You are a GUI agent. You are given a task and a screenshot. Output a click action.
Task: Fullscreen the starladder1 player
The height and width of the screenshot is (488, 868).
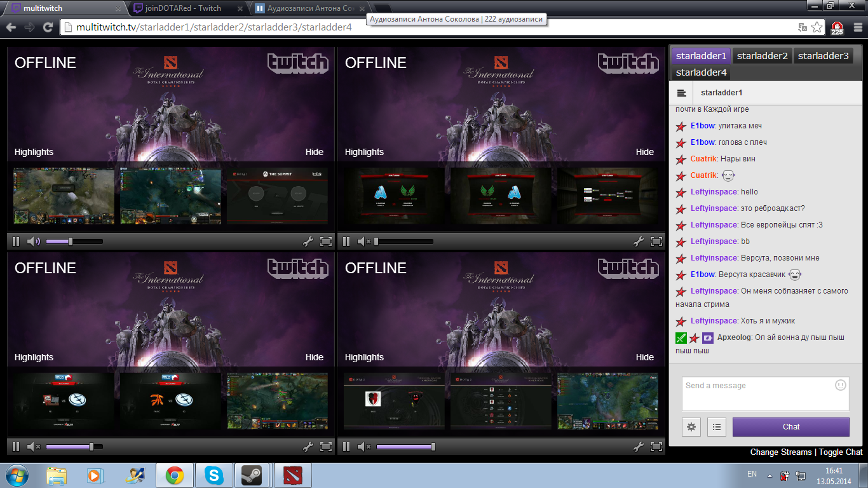point(326,241)
